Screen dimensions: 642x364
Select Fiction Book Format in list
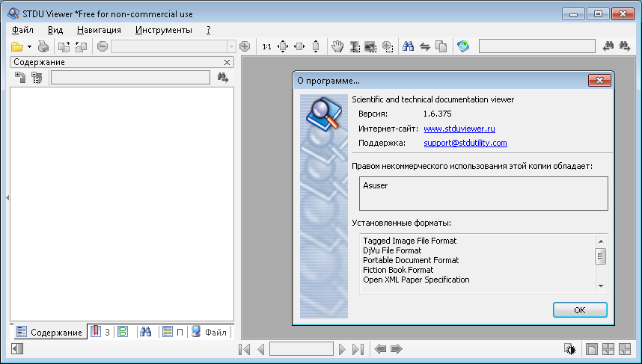point(398,270)
